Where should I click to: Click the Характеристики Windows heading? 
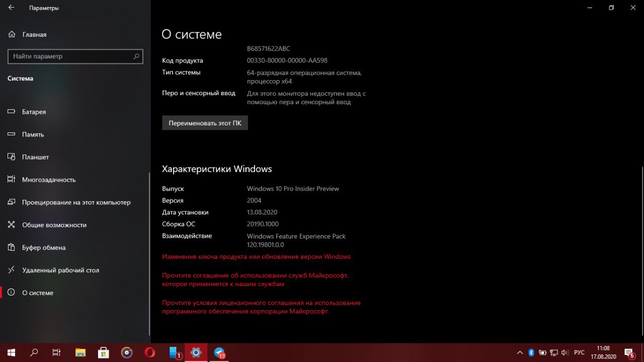217,169
